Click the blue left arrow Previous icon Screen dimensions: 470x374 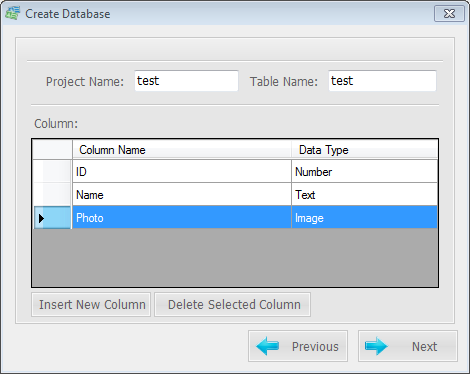pos(268,346)
